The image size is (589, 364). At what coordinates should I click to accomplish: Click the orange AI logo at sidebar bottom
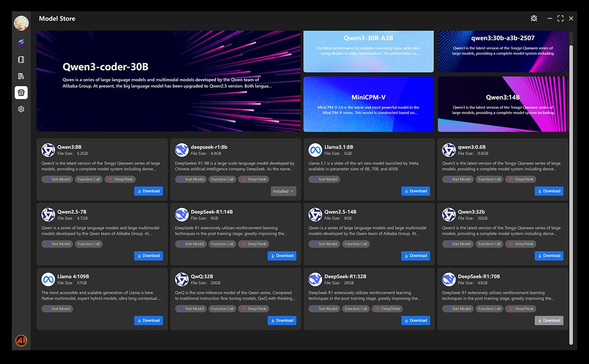[x=21, y=340]
